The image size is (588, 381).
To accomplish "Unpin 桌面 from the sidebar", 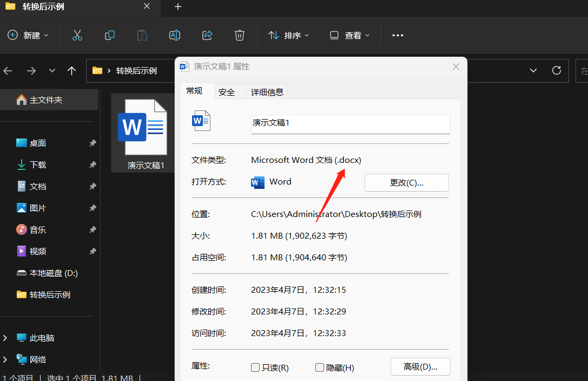I will tap(93, 143).
